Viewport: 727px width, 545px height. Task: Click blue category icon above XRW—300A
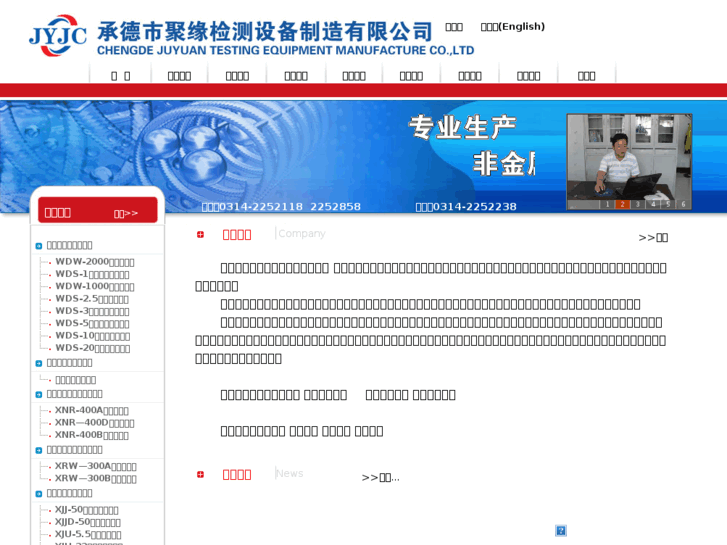pyautogui.click(x=39, y=450)
